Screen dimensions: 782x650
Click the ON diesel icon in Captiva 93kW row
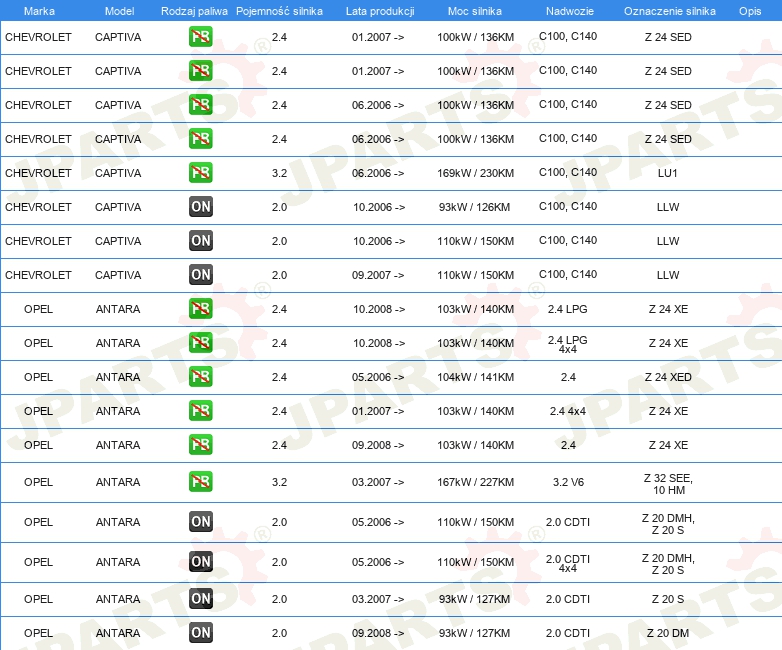click(200, 207)
